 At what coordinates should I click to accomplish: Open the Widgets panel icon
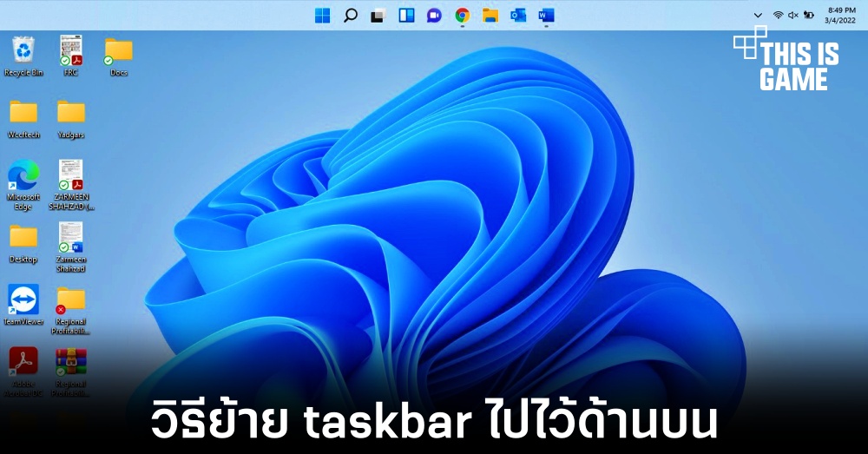click(406, 16)
